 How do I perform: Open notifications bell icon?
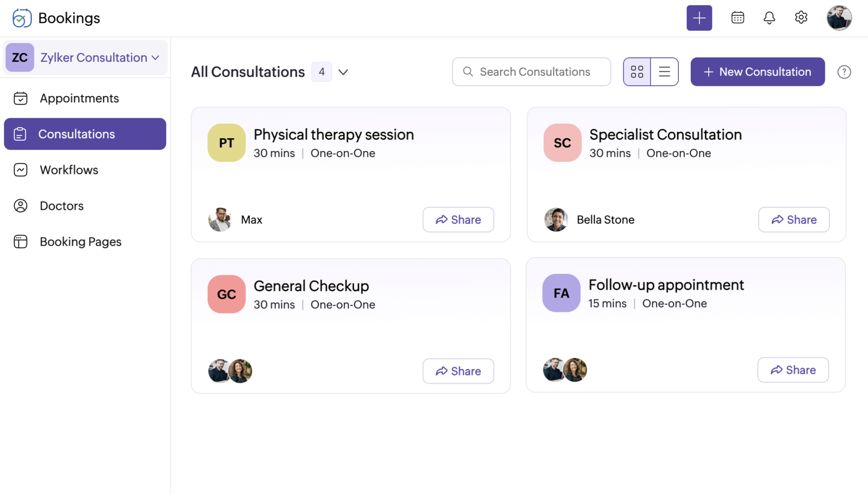[x=769, y=18]
